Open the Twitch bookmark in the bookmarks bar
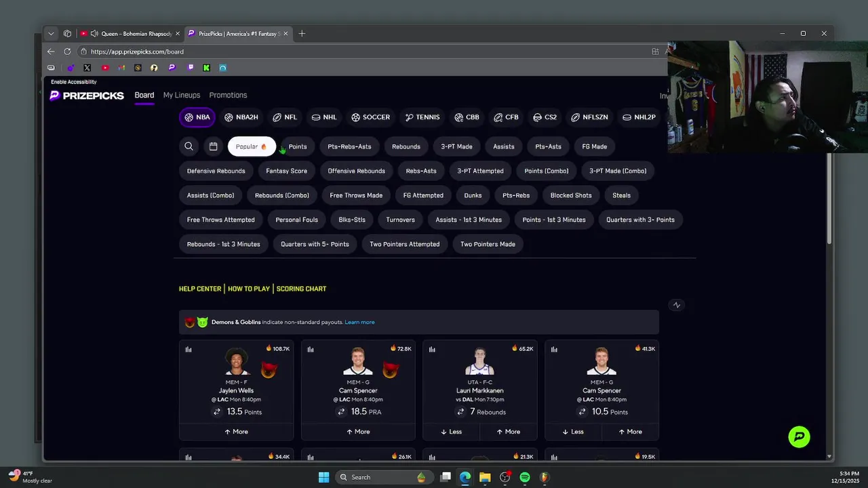868x488 pixels. pyautogui.click(x=191, y=68)
